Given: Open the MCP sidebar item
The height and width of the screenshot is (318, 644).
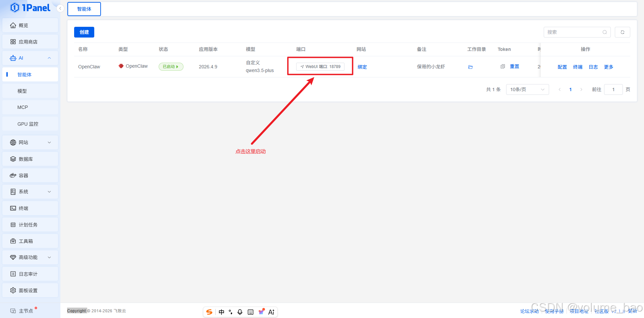Looking at the screenshot, I should click(30, 108).
